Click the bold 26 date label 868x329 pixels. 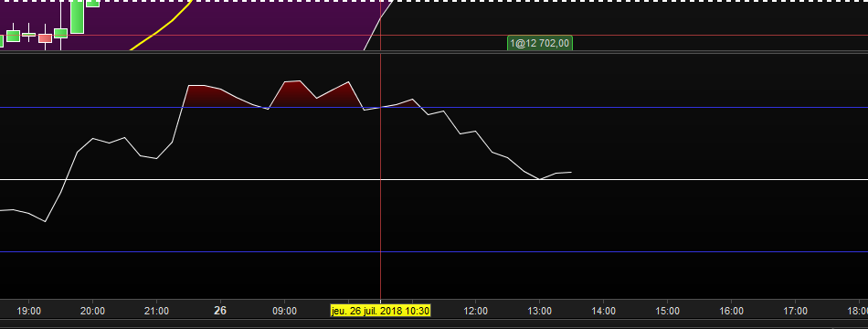tap(220, 311)
